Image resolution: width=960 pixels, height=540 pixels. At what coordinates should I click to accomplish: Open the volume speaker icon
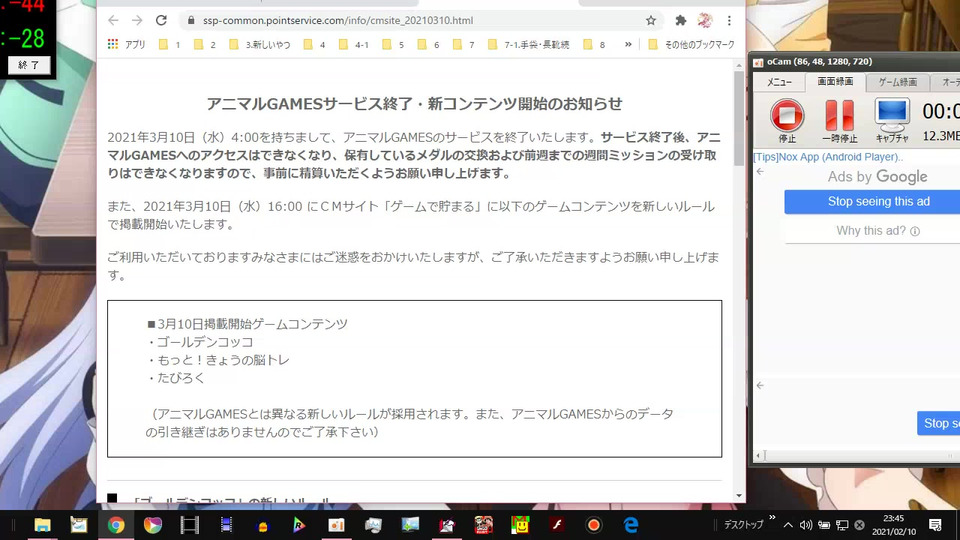click(806, 525)
